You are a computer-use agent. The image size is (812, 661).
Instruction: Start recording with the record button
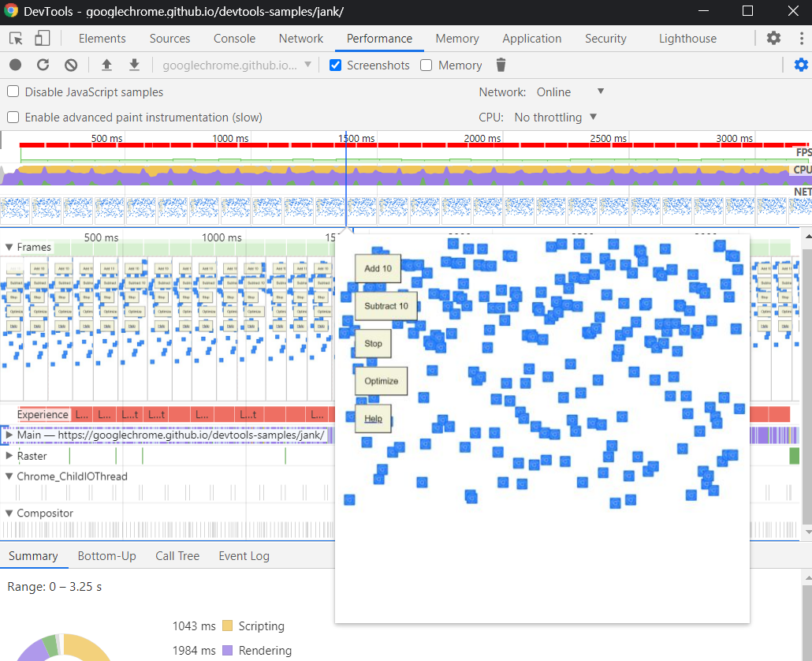pos(16,65)
